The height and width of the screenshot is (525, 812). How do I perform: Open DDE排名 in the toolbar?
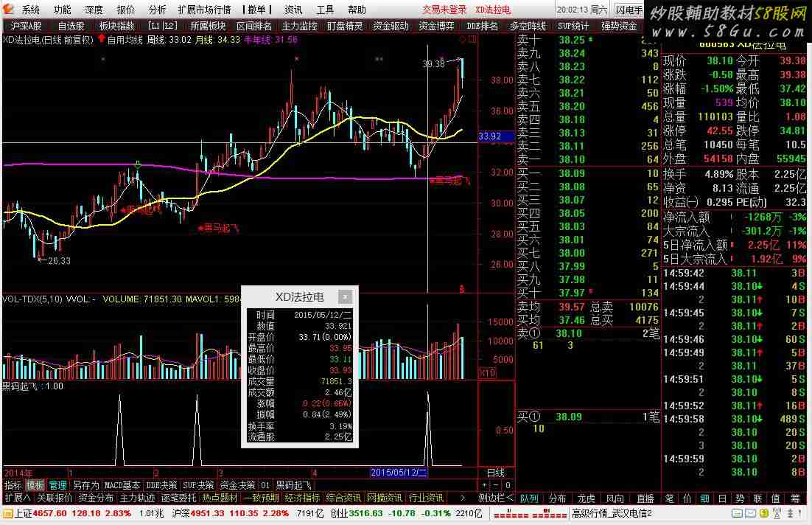(482, 25)
